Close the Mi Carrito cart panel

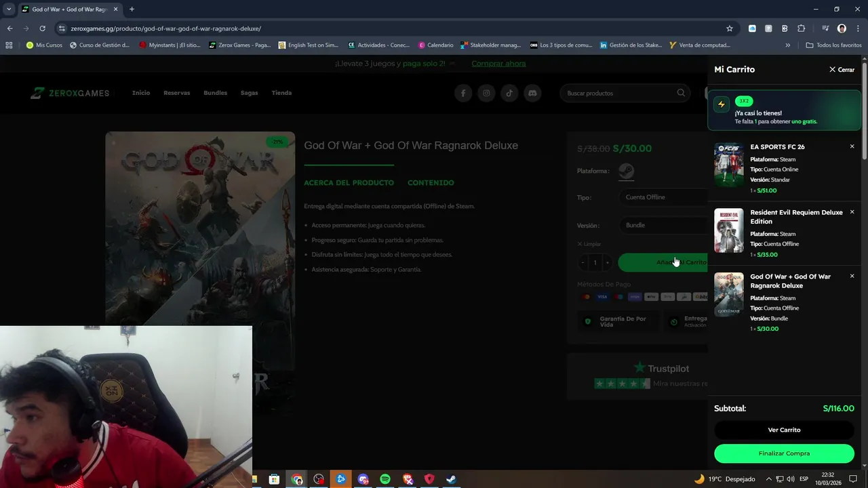pos(842,70)
